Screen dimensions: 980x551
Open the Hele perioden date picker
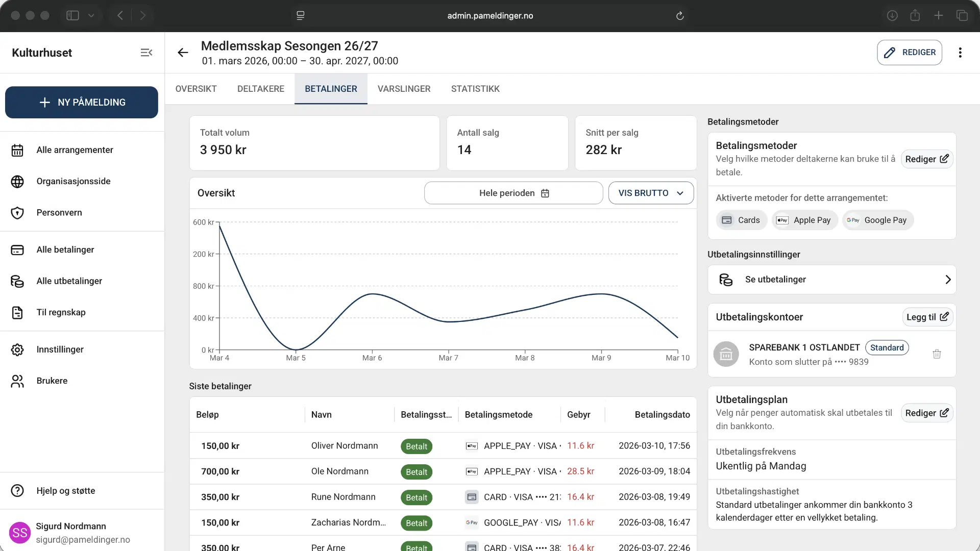513,193
